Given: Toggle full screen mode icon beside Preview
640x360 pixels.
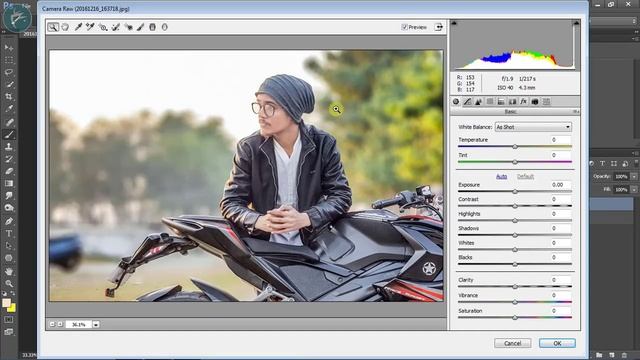Looking at the screenshot, I should [439, 27].
